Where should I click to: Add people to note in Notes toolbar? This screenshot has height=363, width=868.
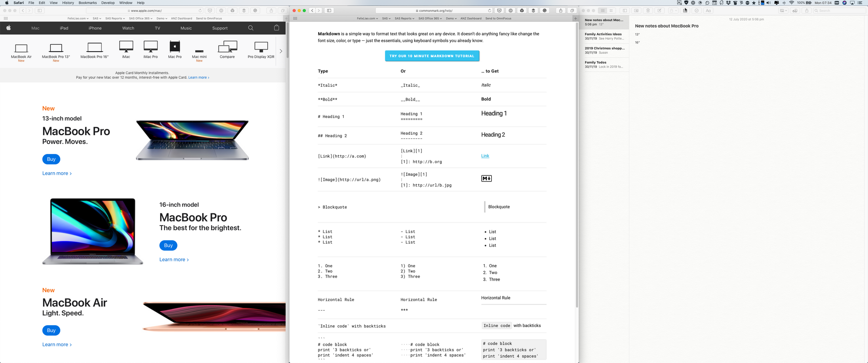[x=795, y=10]
